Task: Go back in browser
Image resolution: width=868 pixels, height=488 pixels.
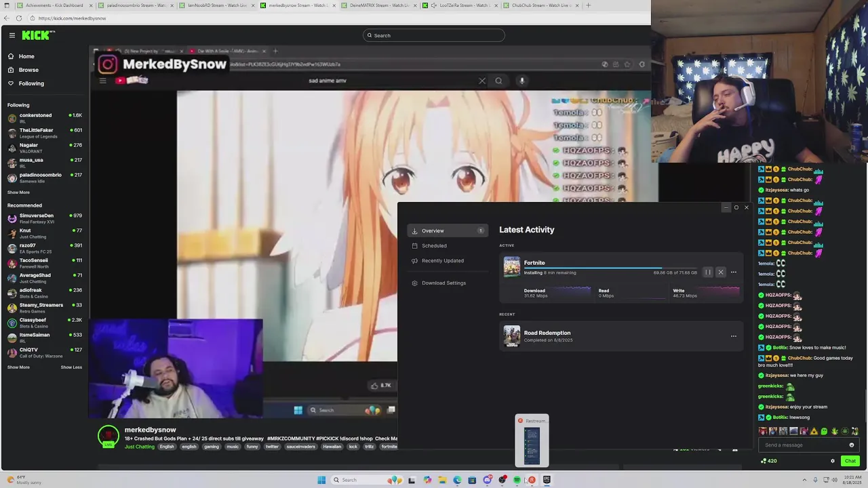Action: coord(6,18)
